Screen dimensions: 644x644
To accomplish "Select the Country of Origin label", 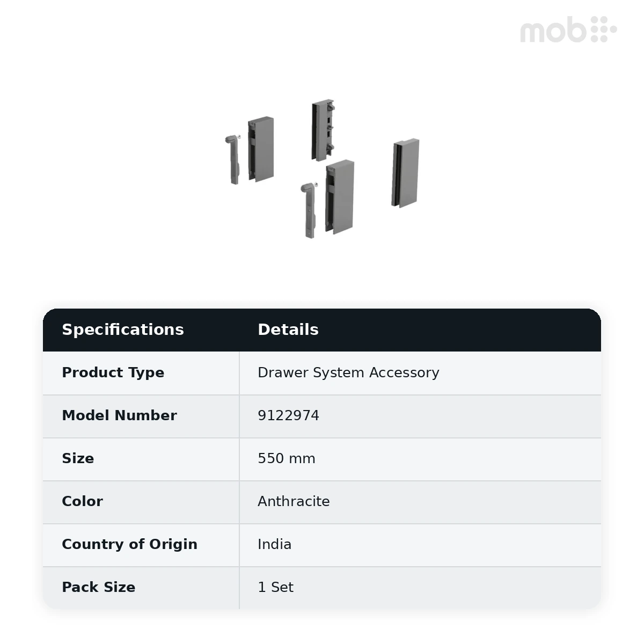I will click(129, 544).
